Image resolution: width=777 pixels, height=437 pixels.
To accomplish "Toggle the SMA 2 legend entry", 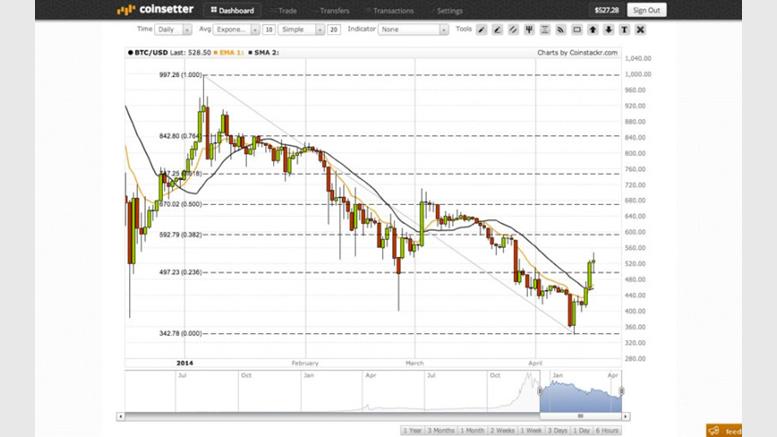I will 264,53.
